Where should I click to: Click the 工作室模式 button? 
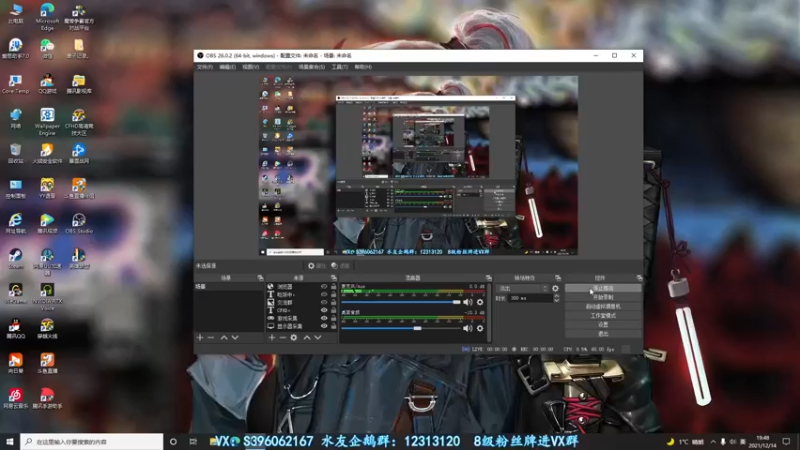click(x=603, y=315)
